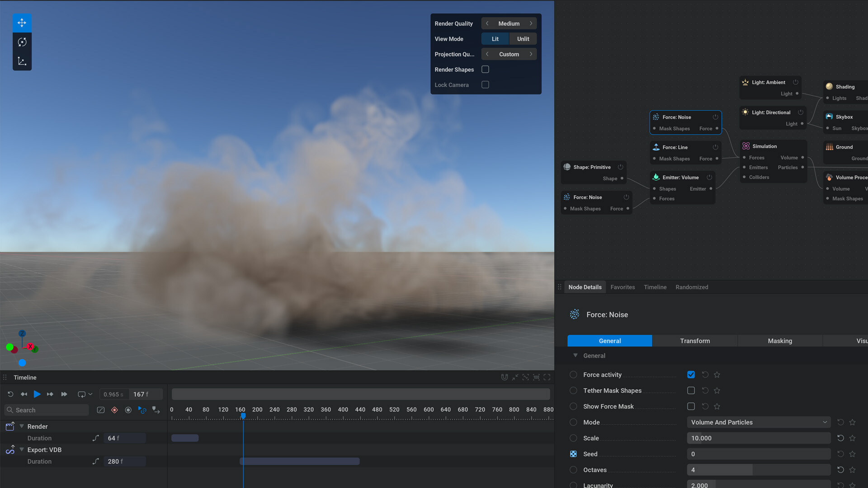The image size is (868, 488).
Task: Switch View Mode to Unlit
Action: click(x=523, y=39)
